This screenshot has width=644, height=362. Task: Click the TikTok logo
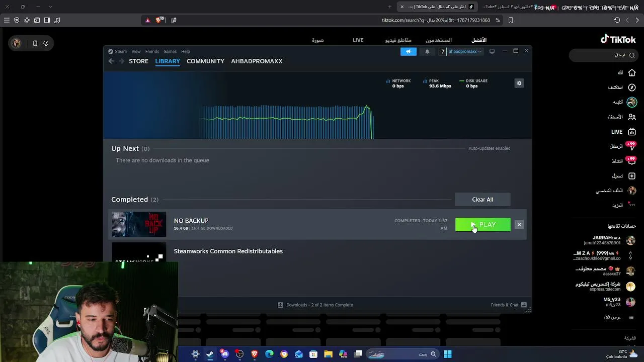618,40
